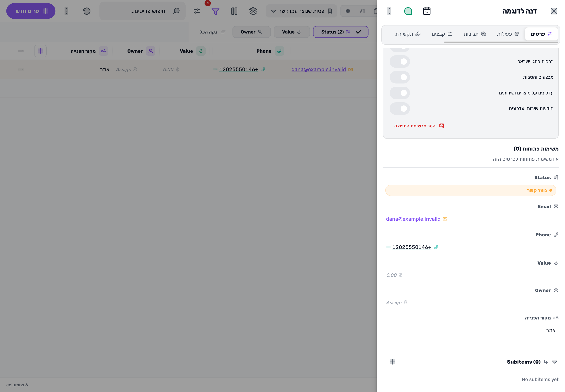565x392 pixels.
Task: Click the Phone column header
Action: [x=270, y=51]
